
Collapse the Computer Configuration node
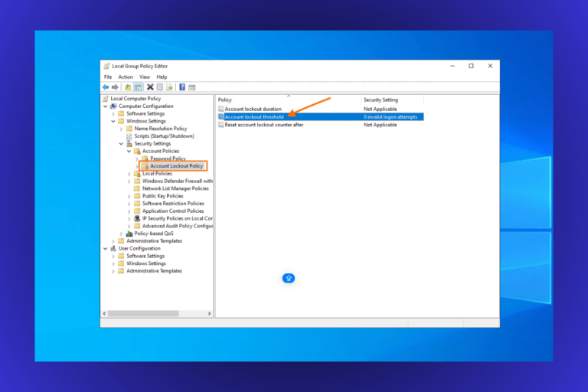click(106, 106)
